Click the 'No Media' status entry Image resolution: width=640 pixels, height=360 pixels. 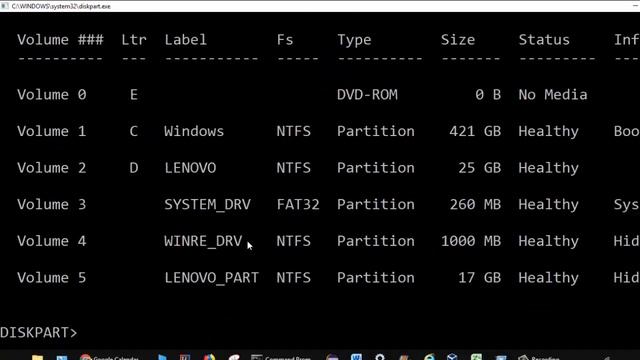[x=553, y=95]
